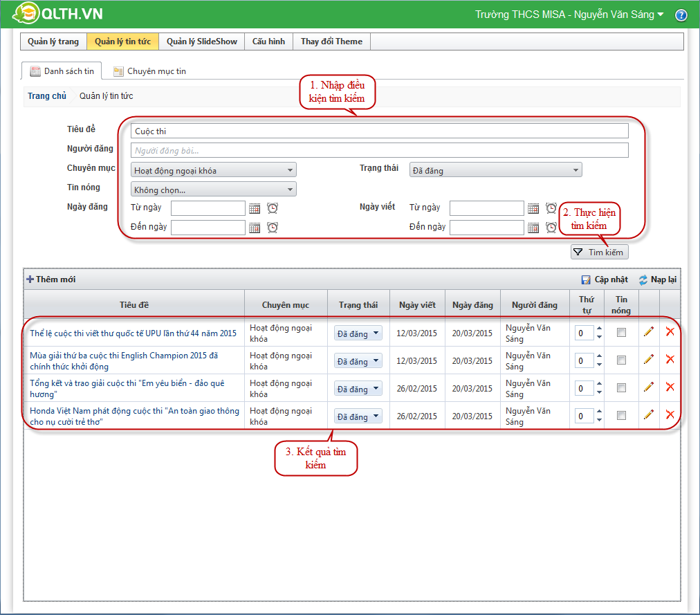The height and width of the screenshot is (615, 700).
Task: Click the Người đăng input field
Action: coord(379,150)
